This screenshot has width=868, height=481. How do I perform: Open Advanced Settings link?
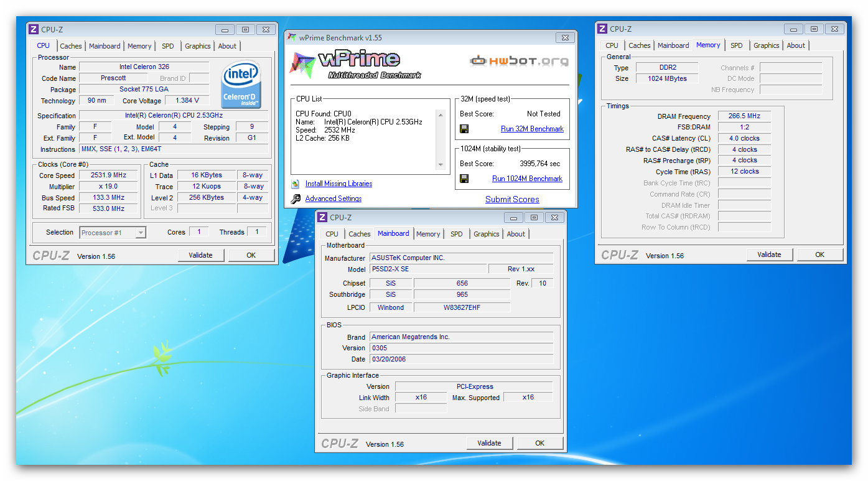[x=334, y=198]
